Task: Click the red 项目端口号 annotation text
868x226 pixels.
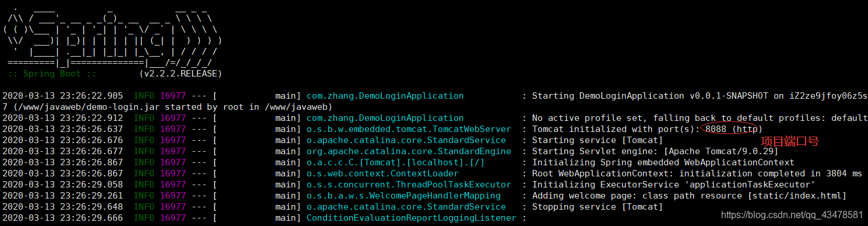Action: click(789, 141)
